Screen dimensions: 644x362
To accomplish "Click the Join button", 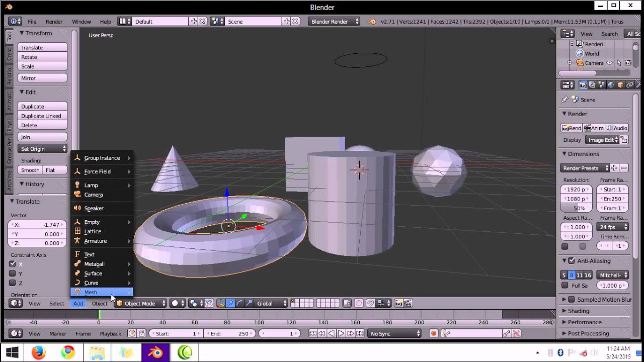I will click(42, 137).
